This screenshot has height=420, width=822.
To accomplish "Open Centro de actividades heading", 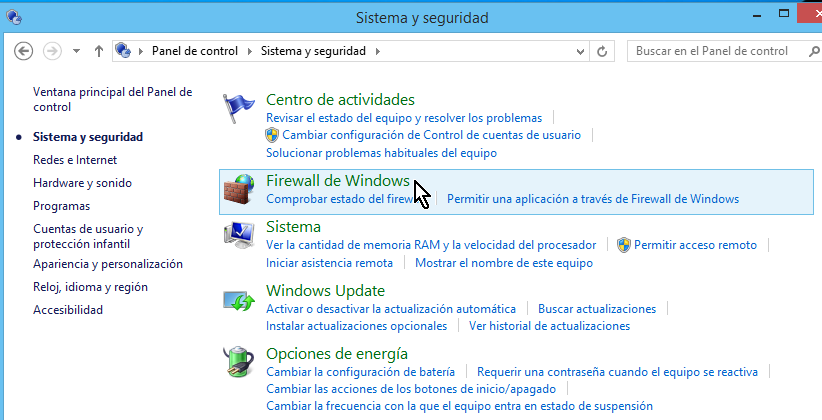I will tap(340, 100).
